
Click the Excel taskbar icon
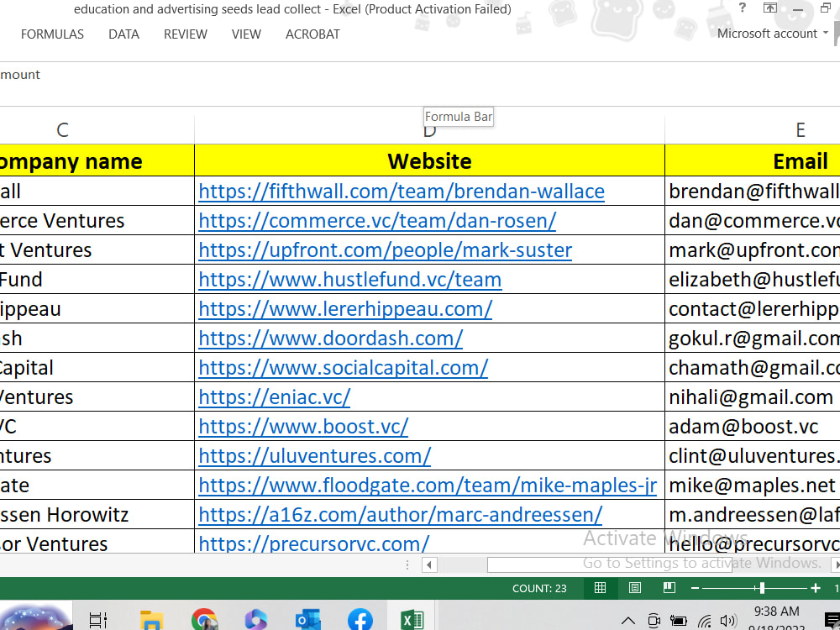(412, 620)
